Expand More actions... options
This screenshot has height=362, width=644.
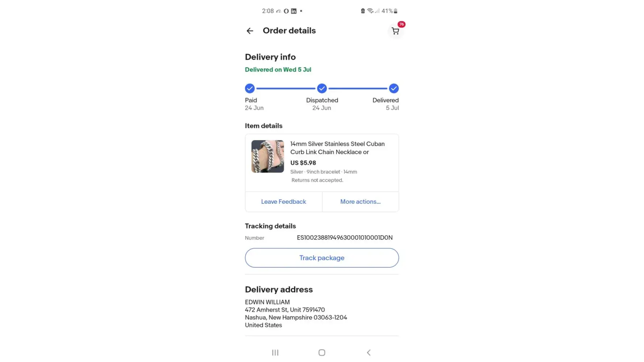360,202
